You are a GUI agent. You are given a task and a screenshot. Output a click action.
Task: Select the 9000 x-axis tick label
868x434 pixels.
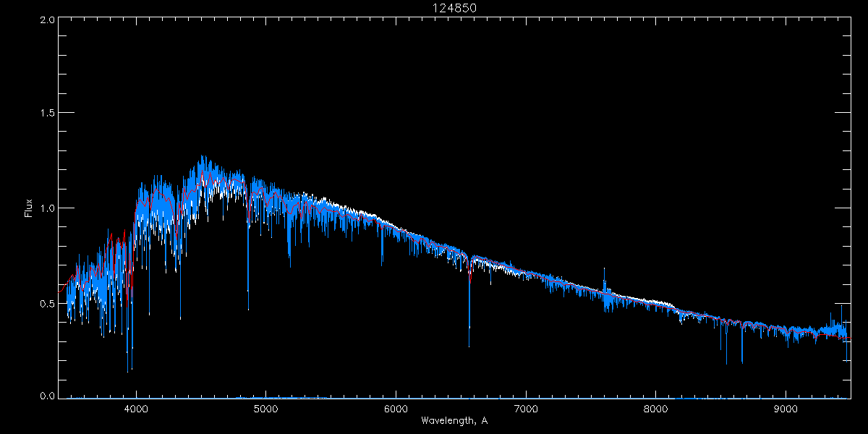(786, 407)
